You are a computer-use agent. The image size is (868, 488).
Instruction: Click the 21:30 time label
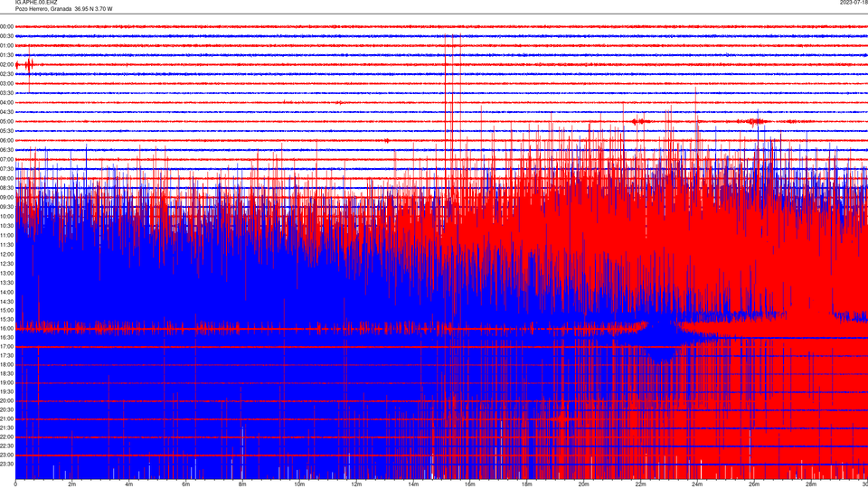[x=6, y=428]
